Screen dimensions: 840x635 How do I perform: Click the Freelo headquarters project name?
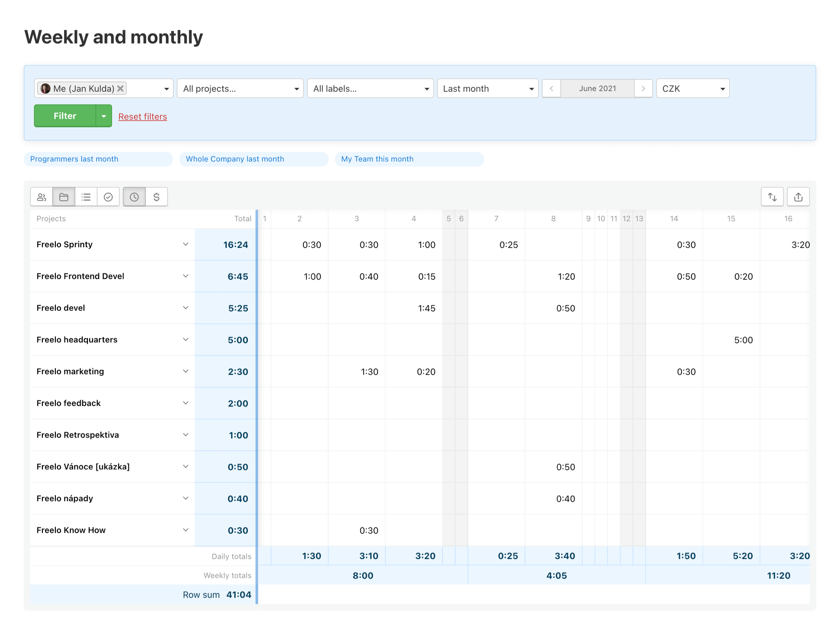click(77, 340)
